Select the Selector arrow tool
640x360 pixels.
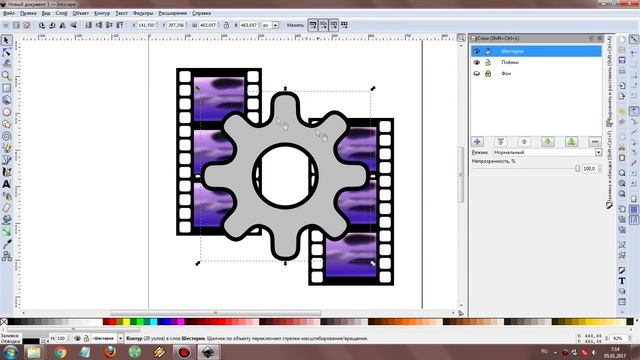[x=6, y=40]
